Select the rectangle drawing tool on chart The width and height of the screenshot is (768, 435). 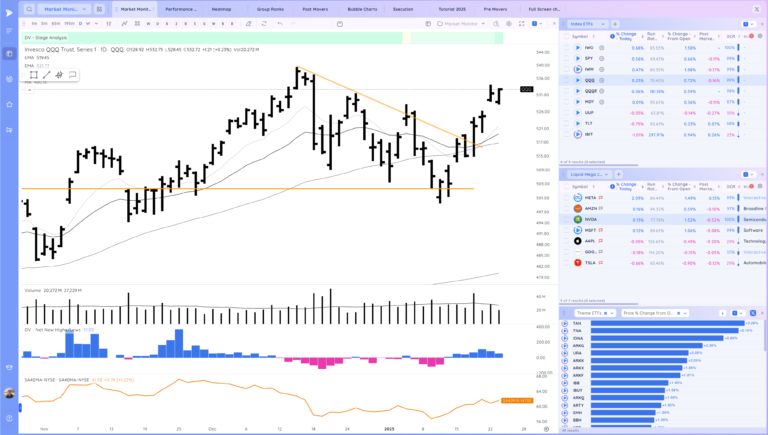33,75
